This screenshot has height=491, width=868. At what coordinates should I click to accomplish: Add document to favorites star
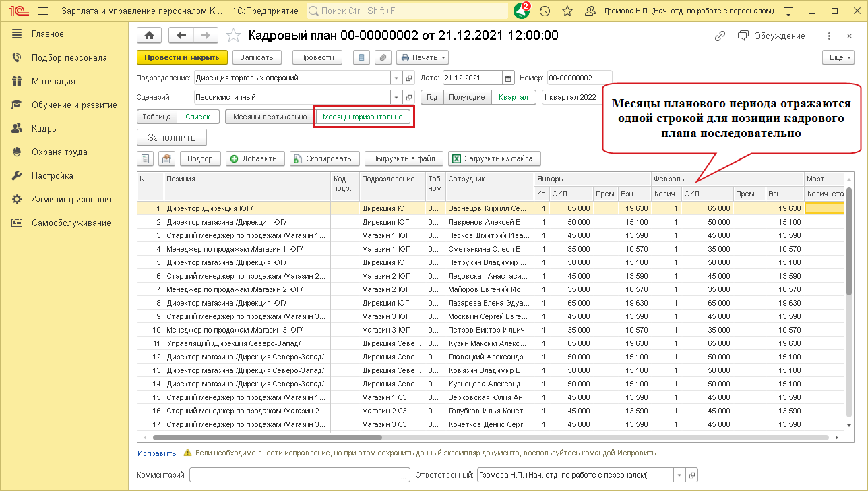click(233, 36)
